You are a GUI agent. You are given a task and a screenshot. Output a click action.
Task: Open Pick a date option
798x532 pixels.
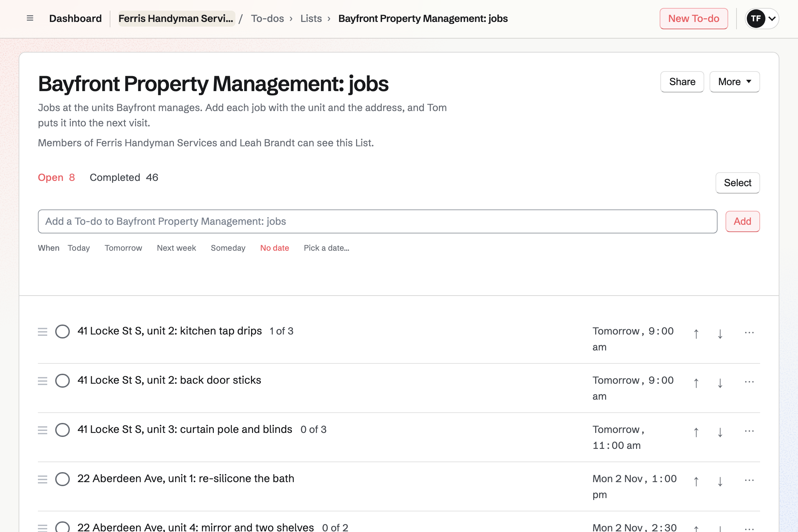(327, 248)
